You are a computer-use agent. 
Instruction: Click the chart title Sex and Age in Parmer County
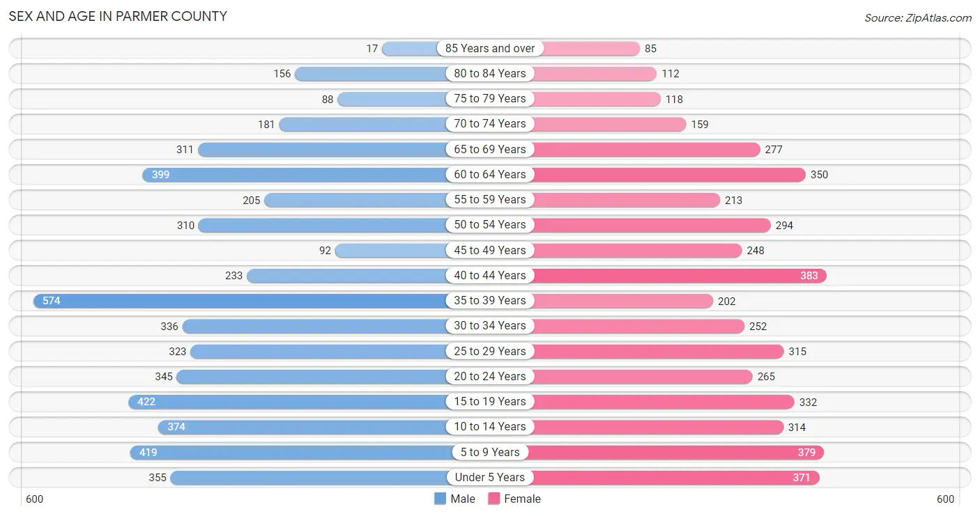pos(118,16)
